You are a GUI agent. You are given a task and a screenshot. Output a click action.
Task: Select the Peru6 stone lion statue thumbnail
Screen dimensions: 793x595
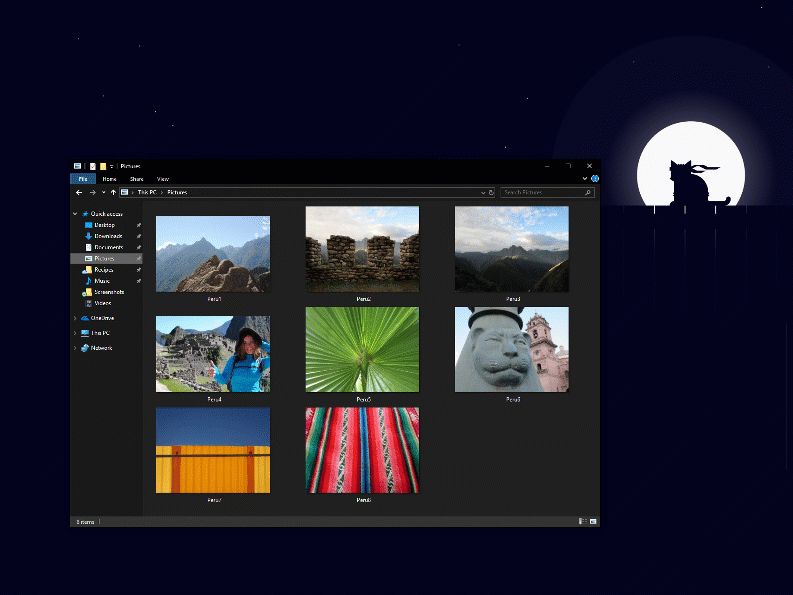coord(512,349)
